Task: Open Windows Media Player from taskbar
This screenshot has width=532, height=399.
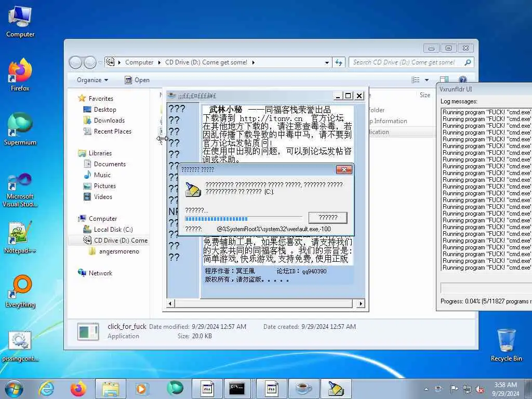Action: coord(142,389)
